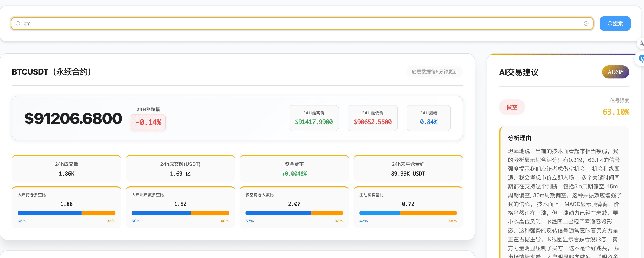Click the 24h未平仓合约 card
This screenshot has height=258, width=644.
tap(408, 169)
